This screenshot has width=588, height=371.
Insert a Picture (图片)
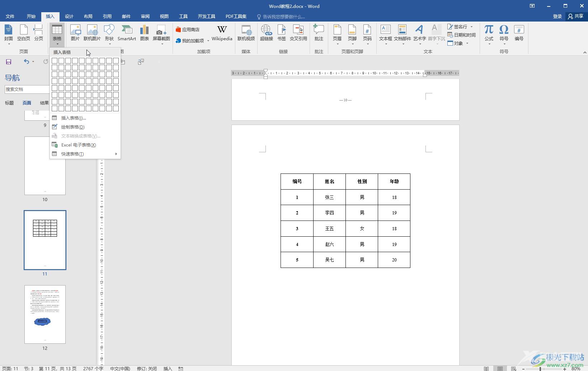(x=75, y=33)
